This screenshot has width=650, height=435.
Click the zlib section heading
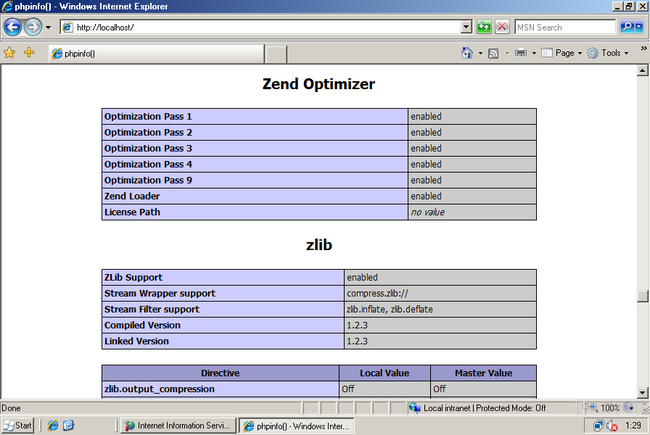click(319, 245)
